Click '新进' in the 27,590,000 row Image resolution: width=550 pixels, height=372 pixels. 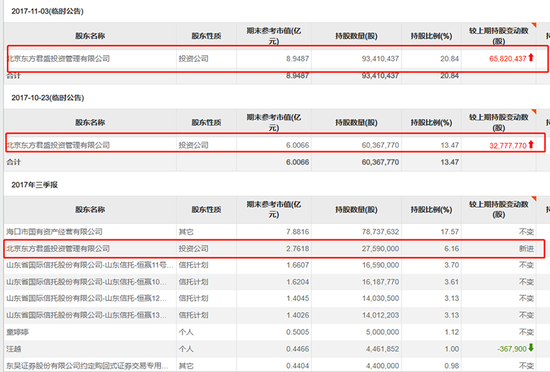[x=526, y=249]
